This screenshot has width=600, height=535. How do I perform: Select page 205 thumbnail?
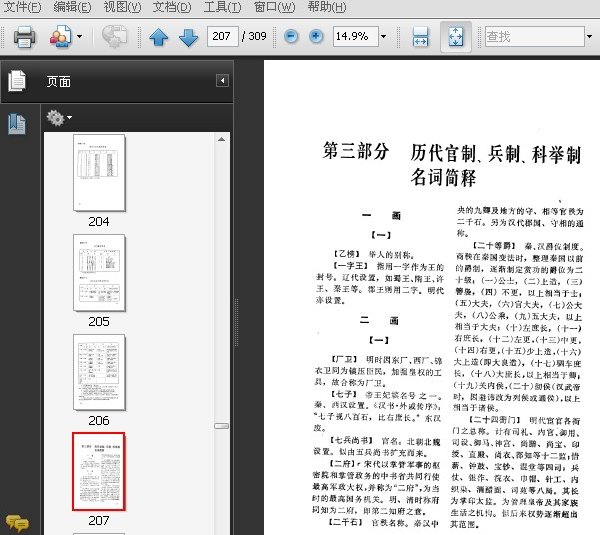[99, 272]
